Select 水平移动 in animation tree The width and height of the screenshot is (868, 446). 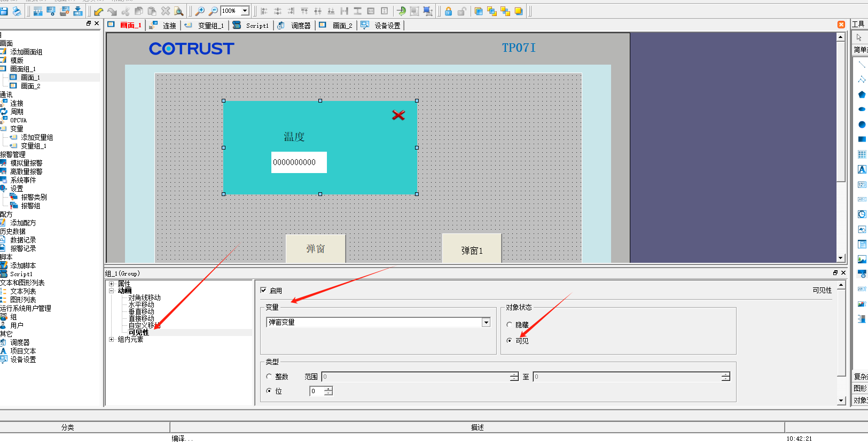(141, 304)
